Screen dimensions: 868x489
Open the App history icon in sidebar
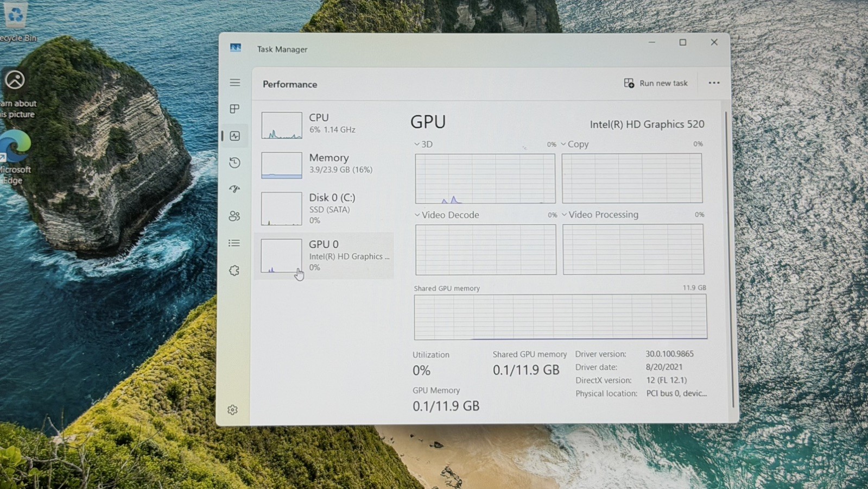click(235, 162)
